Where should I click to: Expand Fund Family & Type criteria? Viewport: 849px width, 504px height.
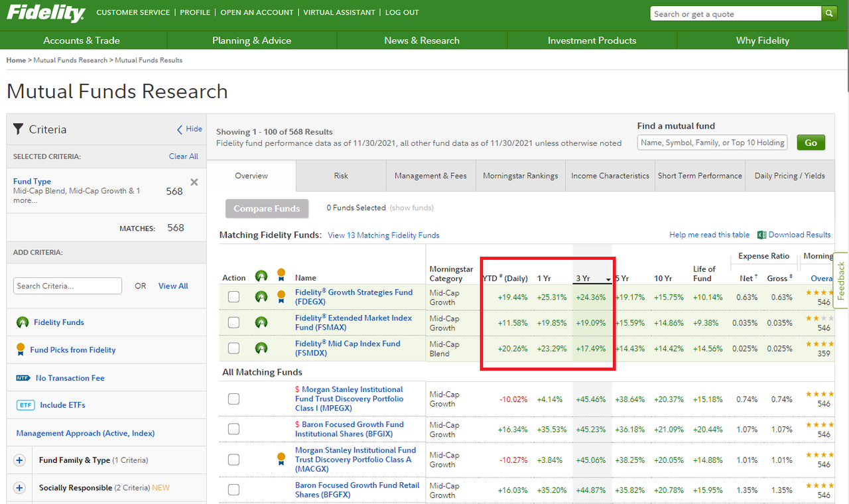(19, 460)
